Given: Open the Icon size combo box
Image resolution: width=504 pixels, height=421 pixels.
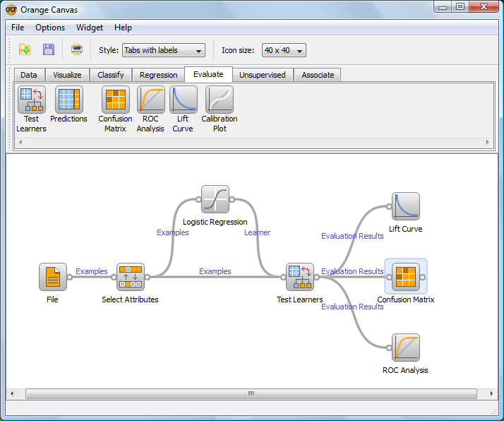Looking at the screenshot, I should pos(284,50).
